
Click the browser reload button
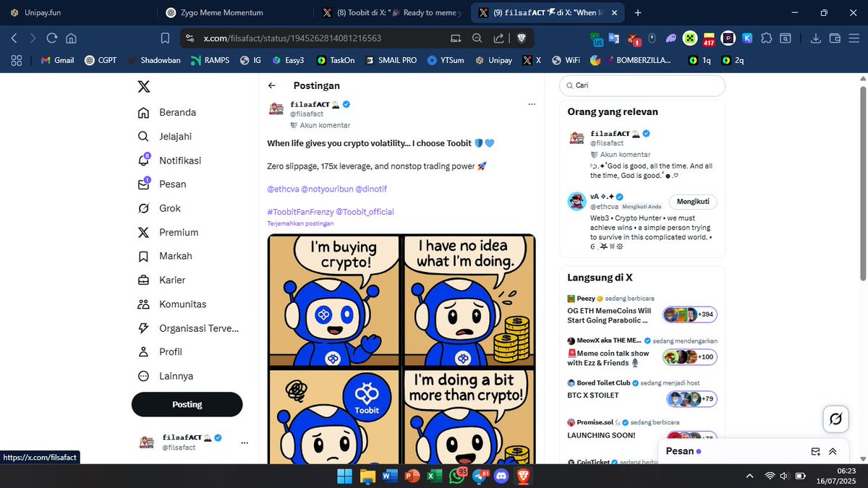point(52,38)
